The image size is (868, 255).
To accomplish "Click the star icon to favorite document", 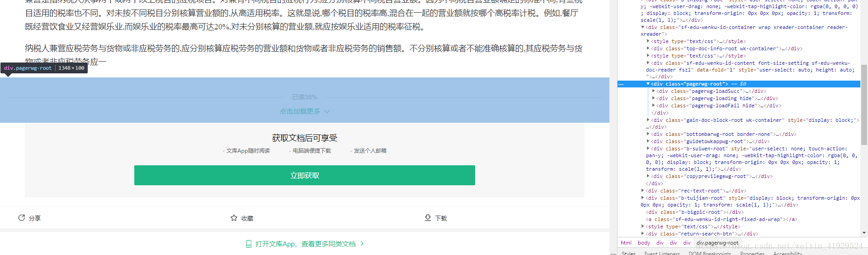I will click(x=234, y=218).
